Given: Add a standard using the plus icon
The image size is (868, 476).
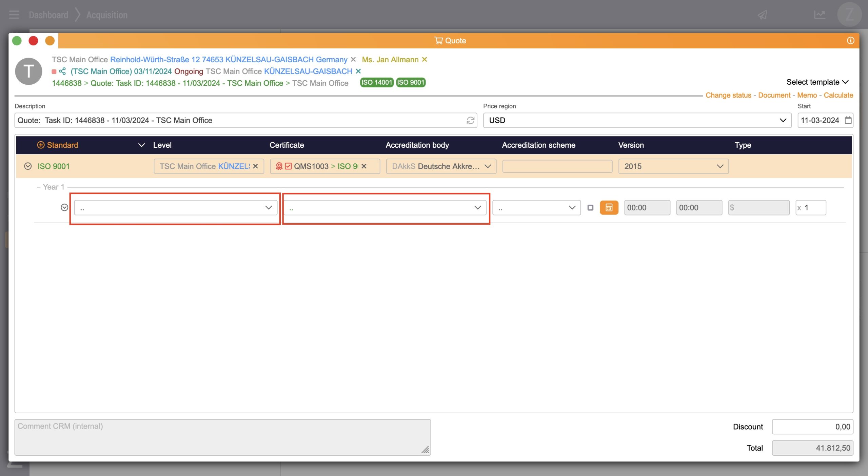Looking at the screenshot, I should [x=41, y=145].
